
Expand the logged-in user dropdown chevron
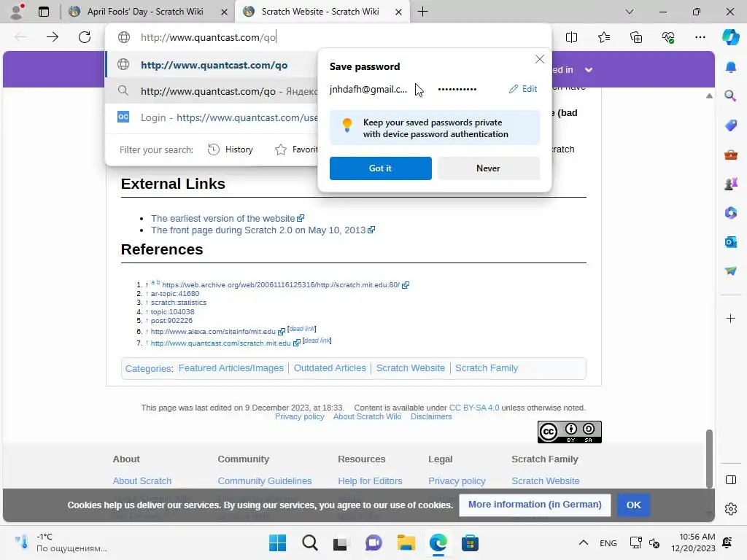coord(589,69)
